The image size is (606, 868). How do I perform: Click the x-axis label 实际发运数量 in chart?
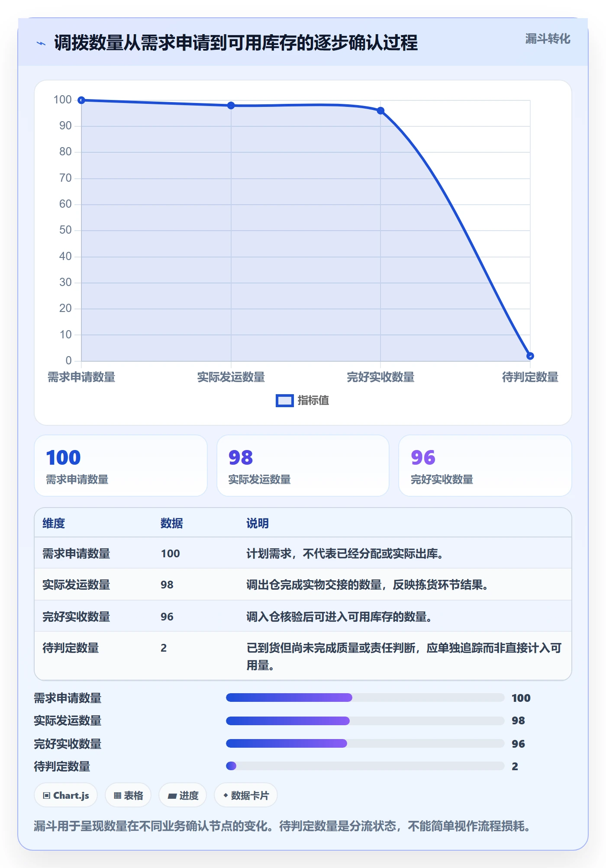pos(231,377)
